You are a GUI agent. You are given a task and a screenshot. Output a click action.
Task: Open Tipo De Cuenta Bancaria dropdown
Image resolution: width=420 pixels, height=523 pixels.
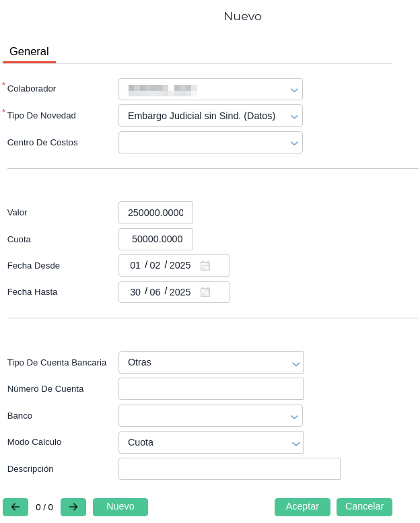point(295,363)
